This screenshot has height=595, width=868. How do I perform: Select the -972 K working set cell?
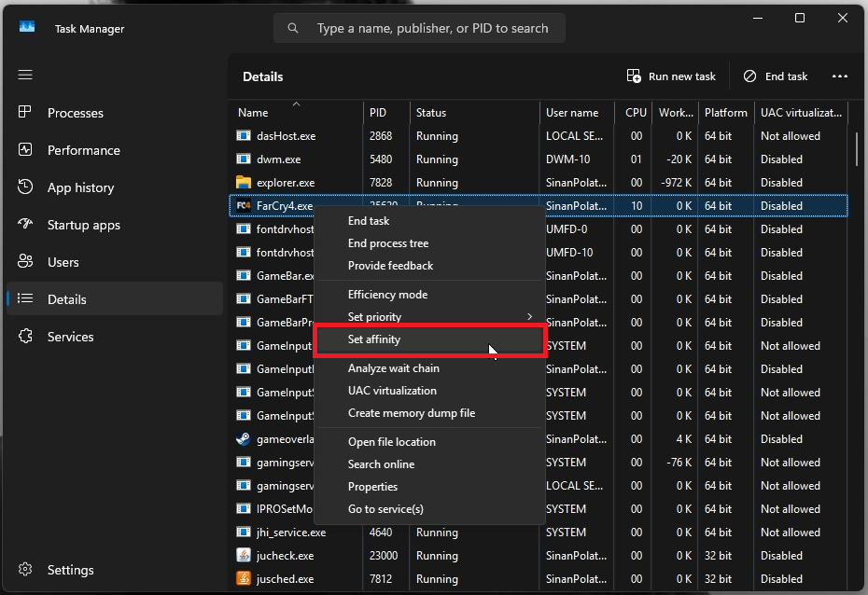tap(676, 182)
